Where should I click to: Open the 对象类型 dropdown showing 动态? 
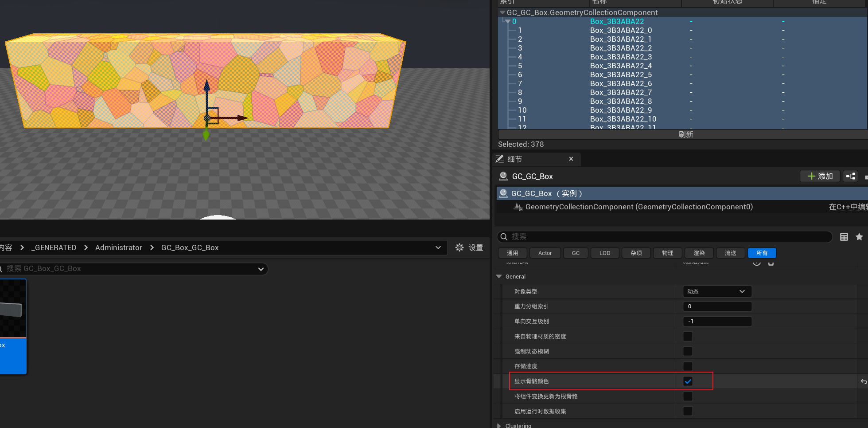pyautogui.click(x=716, y=291)
